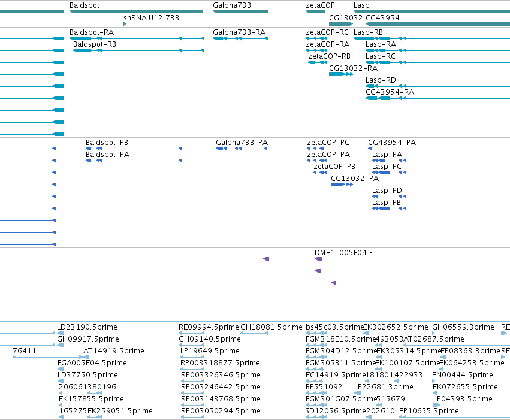Image resolution: width=510 pixels, height=420 pixels.
Task: Select the Baldspot-RB transcript
Action: click(x=138, y=50)
